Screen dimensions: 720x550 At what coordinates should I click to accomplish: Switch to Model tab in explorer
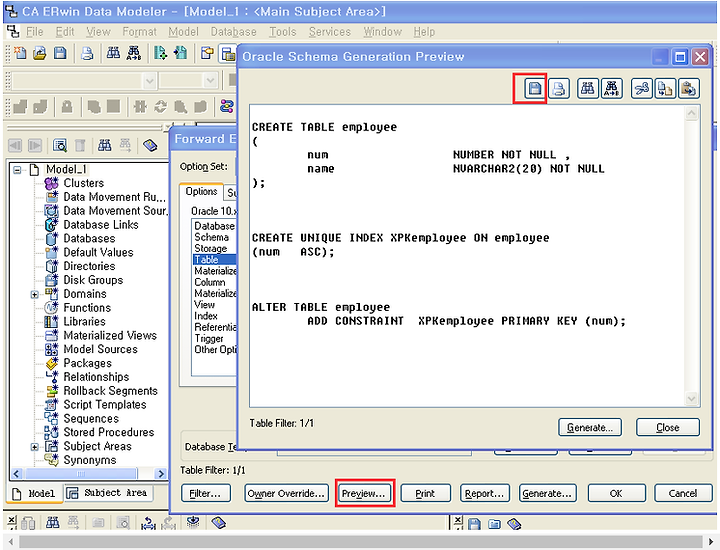click(x=34, y=494)
